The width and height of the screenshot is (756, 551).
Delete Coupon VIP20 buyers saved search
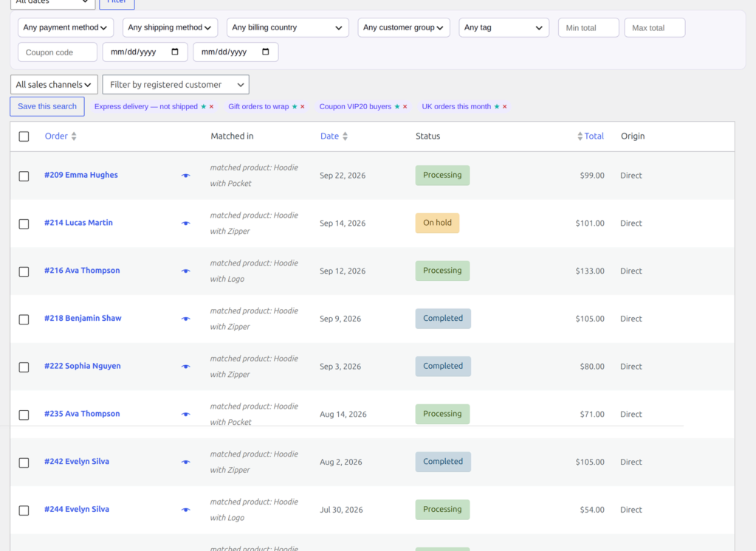[405, 106]
